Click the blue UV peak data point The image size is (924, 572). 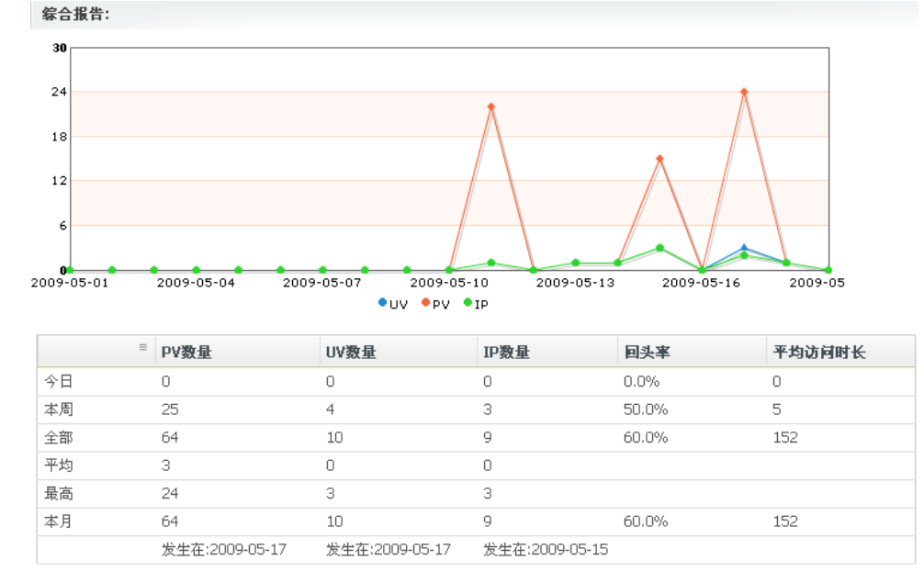tap(744, 247)
